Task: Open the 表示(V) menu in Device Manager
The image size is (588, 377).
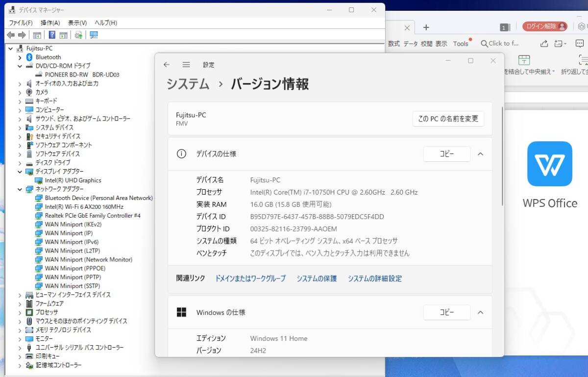Action: [x=77, y=23]
